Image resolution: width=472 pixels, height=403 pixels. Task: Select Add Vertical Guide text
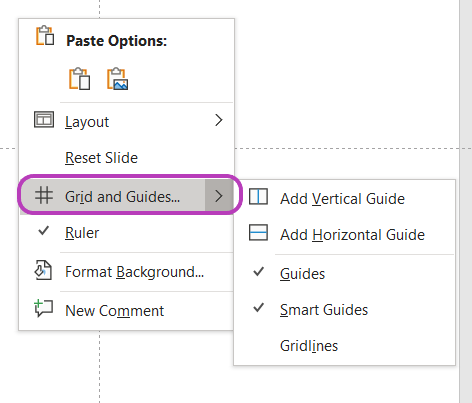click(x=342, y=199)
